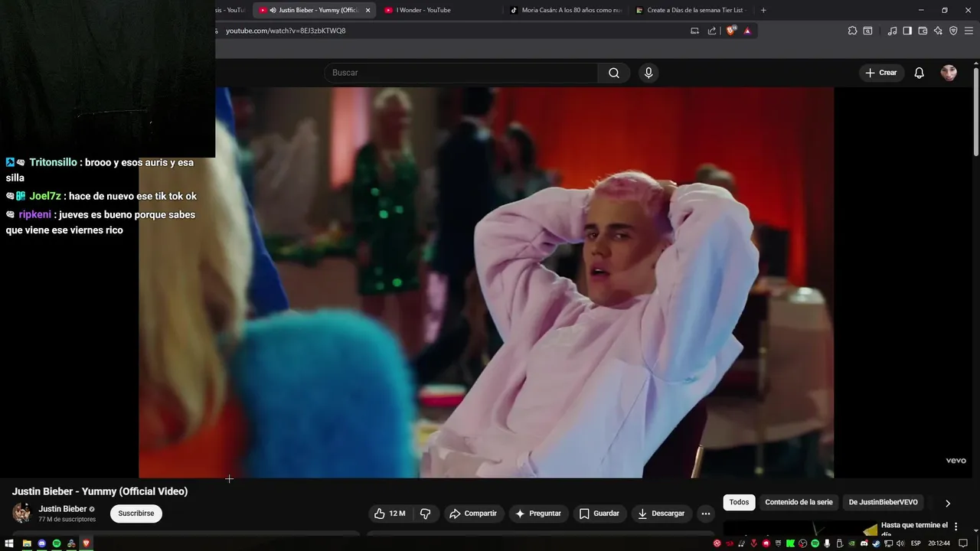Open a new browser tab with plus
Image resolution: width=980 pixels, height=551 pixels.
763,10
